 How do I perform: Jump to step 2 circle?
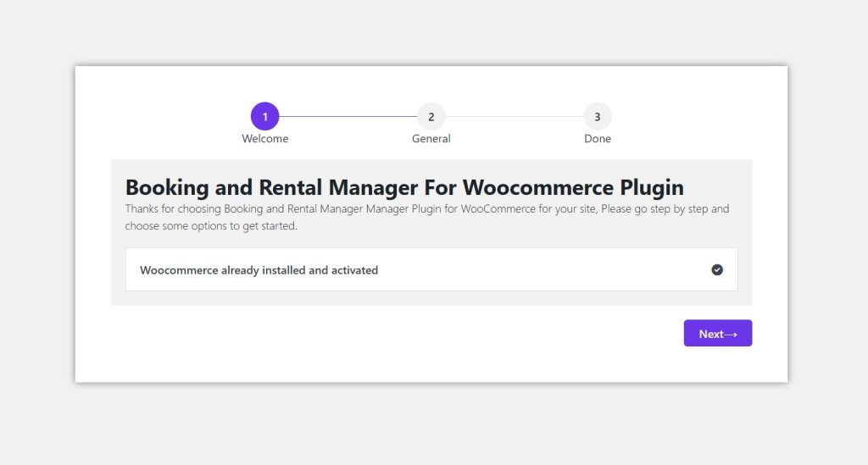pyautogui.click(x=431, y=117)
